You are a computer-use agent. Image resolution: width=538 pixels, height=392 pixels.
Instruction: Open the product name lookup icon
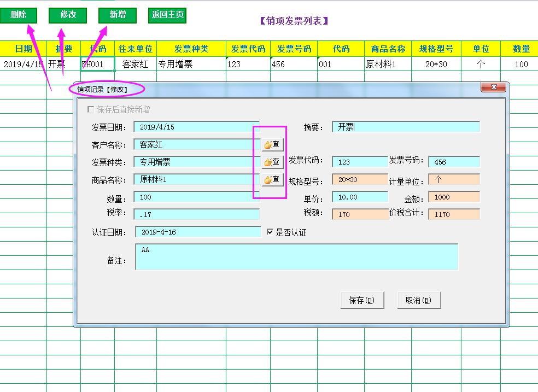pos(271,179)
